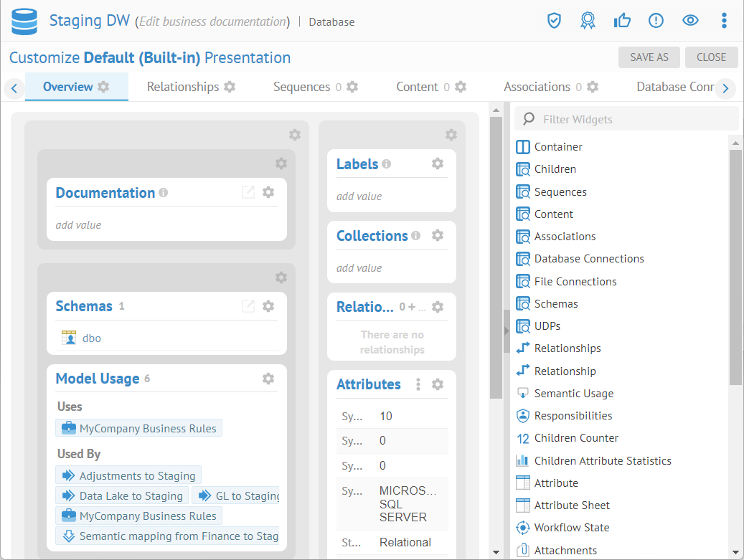Open Documentation widget gear settings
Image resolution: width=744 pixels, height=560 pixels.
(x=268, y=192)
